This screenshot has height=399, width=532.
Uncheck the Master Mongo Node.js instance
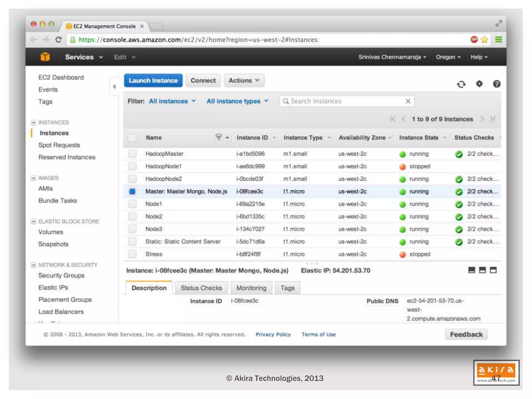click(x=132, y=191)
